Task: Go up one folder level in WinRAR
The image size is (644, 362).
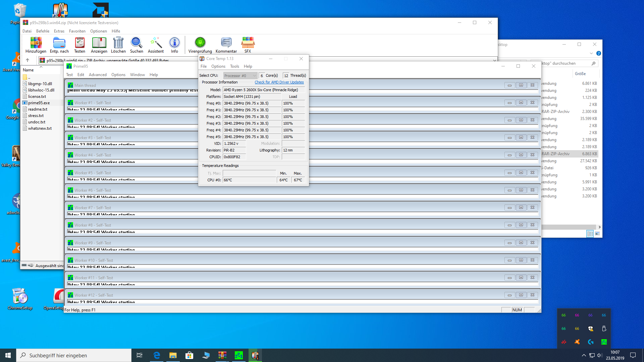Action: (28, 60)
